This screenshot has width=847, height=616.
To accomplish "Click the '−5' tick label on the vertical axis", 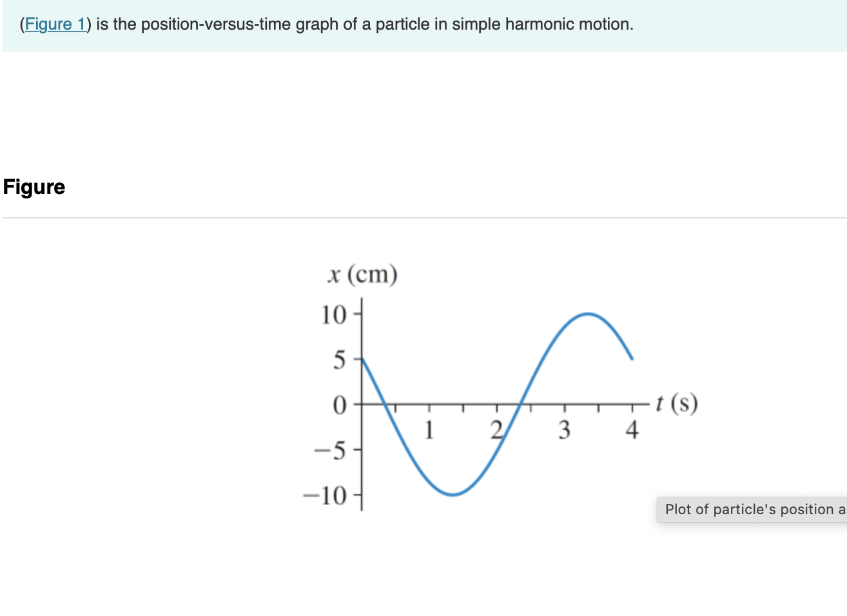I will click(331, 449).
